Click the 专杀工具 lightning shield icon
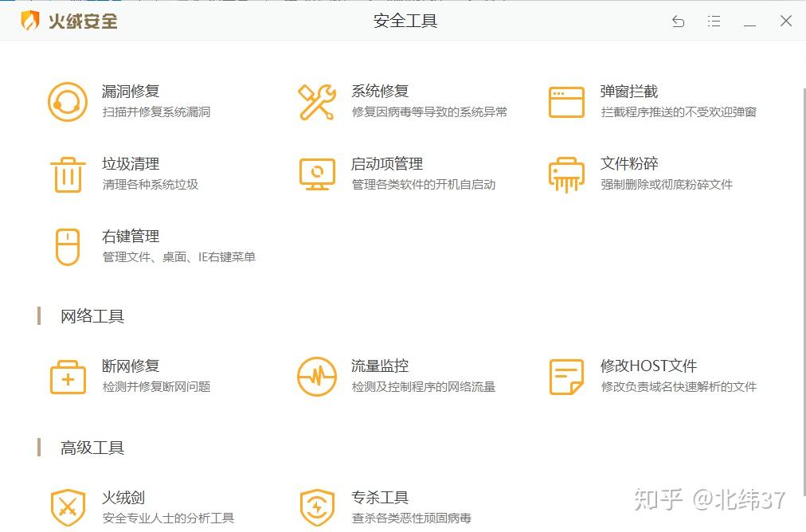The height and width of the screenshot is (532, 806). click(317, 508)
